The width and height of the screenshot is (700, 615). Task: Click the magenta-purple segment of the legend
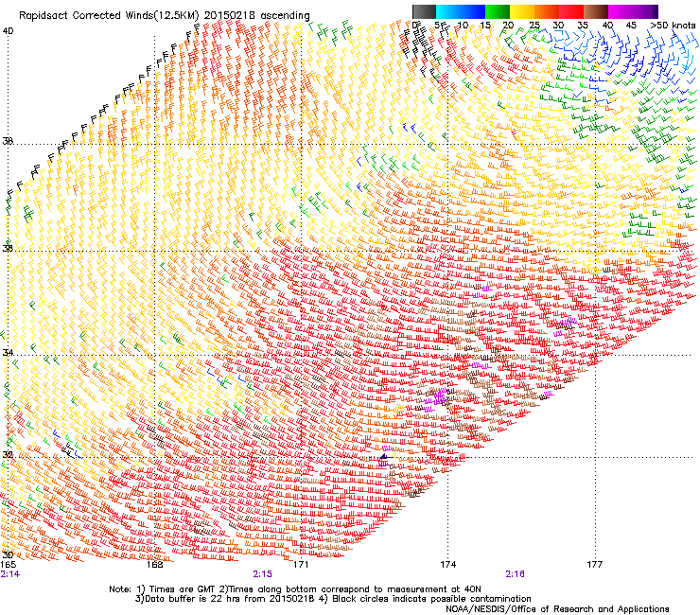coord(633,11)
